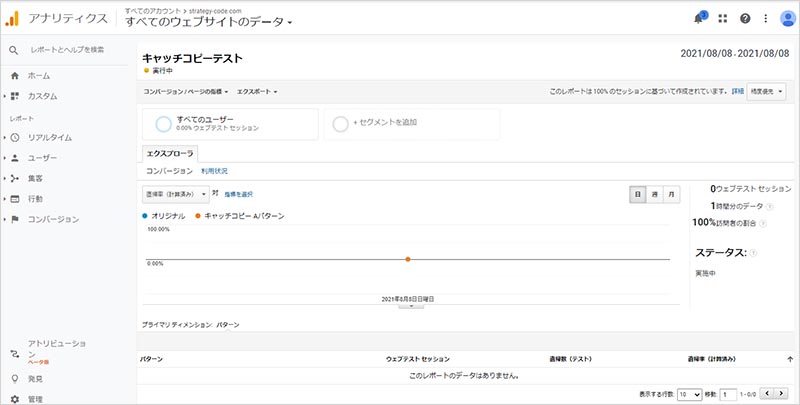Switch chart view to 週 (week)

[x=654, y=194]
